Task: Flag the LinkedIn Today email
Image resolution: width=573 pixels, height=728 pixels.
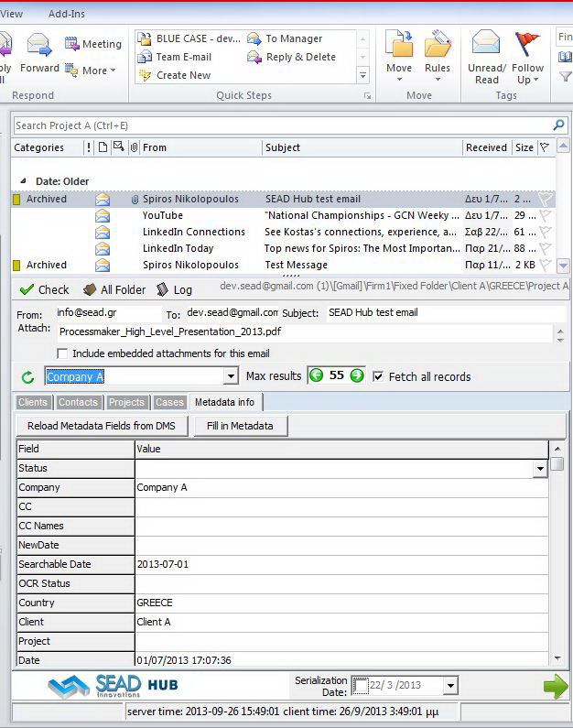Action: (546, 248)
